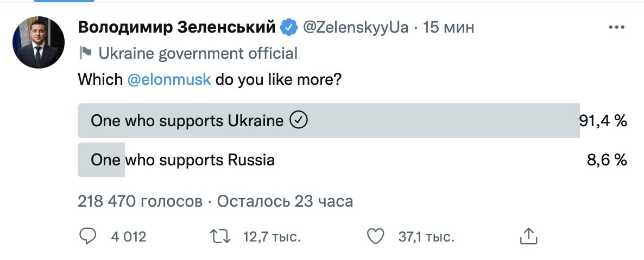Click the "Ukraine government official" label
This screenshot has width=644, height=260.
coord(198,53)
